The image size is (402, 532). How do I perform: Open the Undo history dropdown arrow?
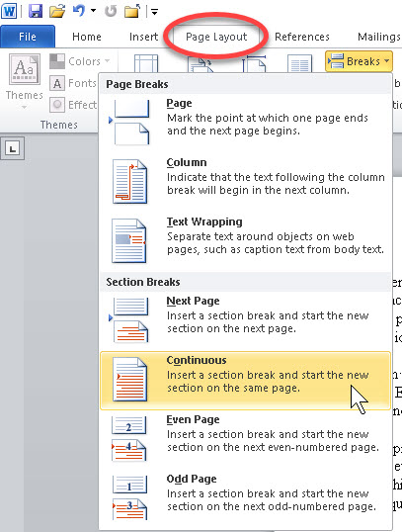[x=93, y=11]
